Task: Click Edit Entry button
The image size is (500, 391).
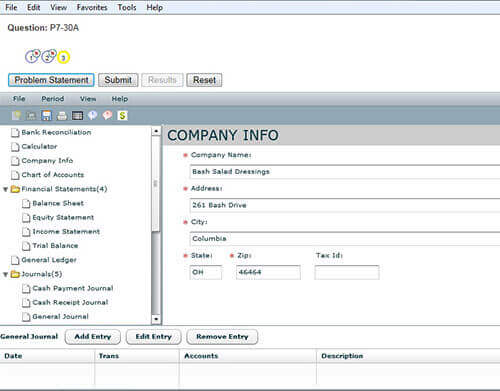Action: coord(153,337)
